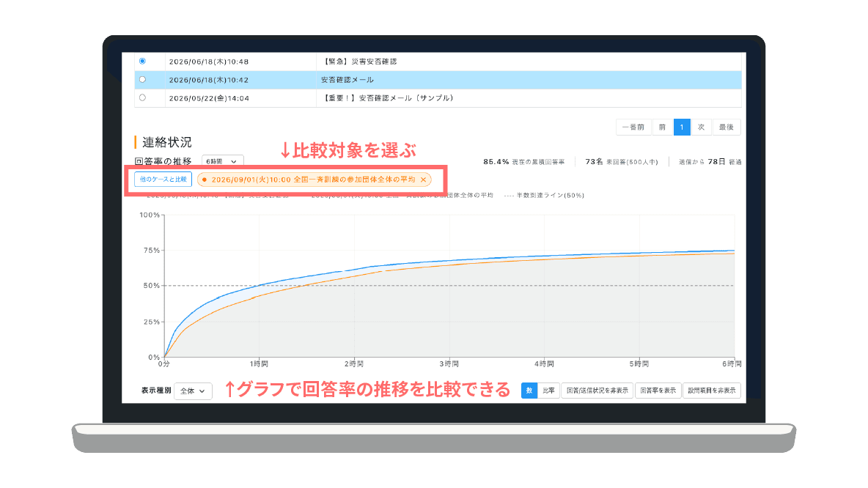Click 【重要!】安否確認メール(サンプル) subject
The image size is (868, 488).
(388, 98)
